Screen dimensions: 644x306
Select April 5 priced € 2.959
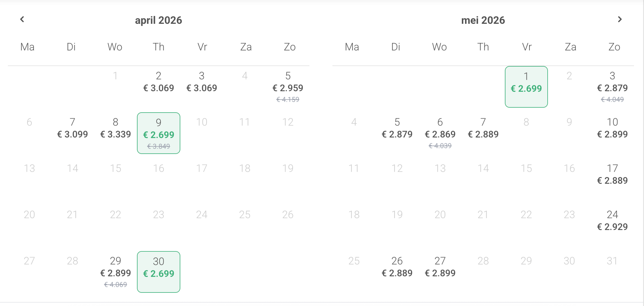(x=288, y=85)
